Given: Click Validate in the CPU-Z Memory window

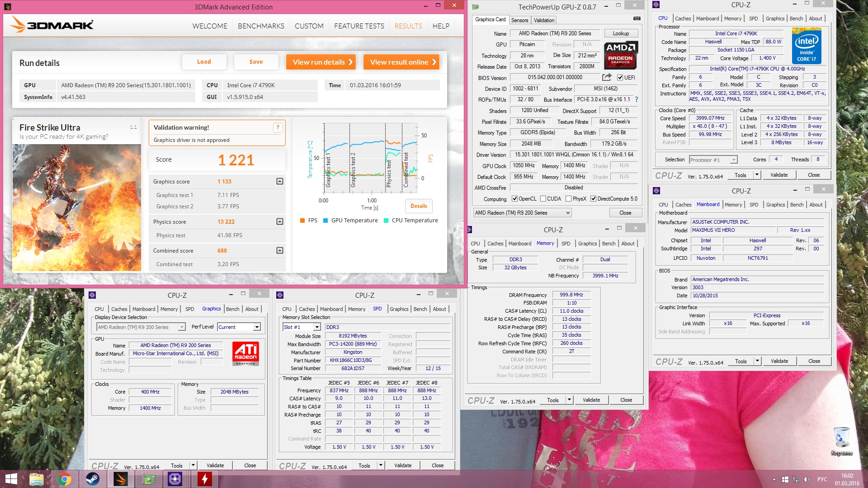Looking at the screenshot, I should (591, 400).
